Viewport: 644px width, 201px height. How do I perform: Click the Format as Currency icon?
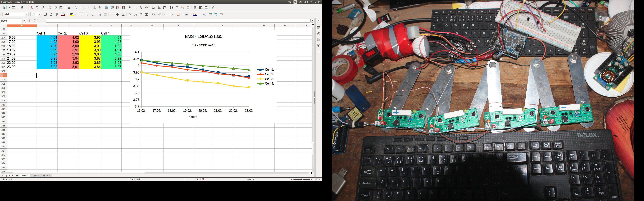tap(130, 14)
